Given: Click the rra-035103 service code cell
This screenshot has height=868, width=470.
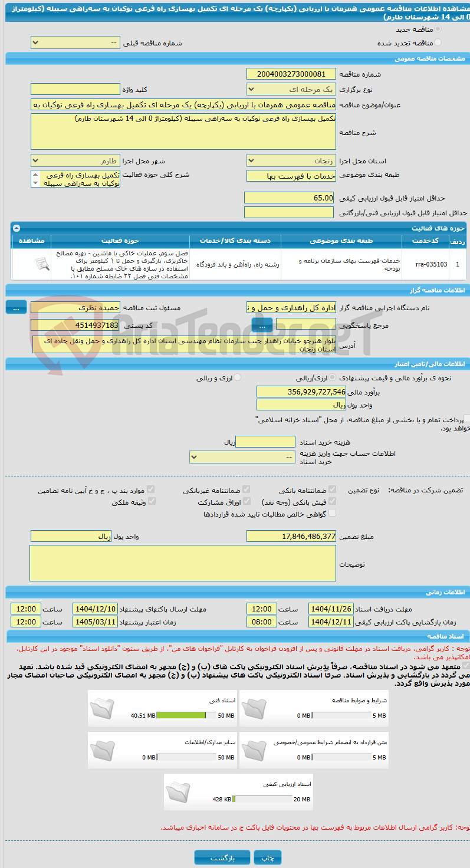Looking at the screenshot, I should (x=425, y=264).
